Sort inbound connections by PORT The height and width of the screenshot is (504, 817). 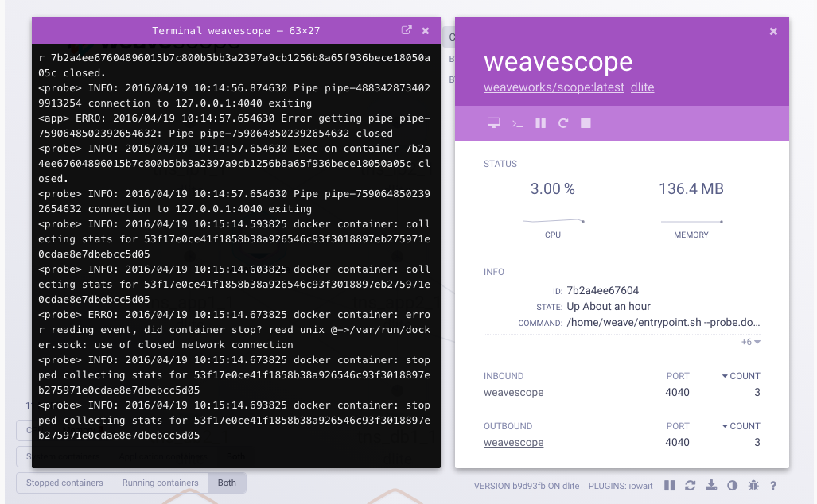click(x=677, y=376)
